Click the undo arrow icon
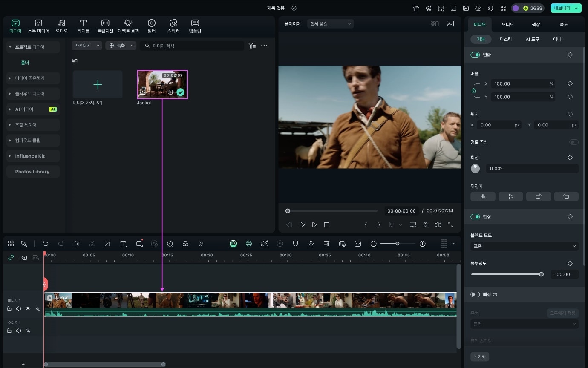The image size is (588, 368). coord(46,244)
